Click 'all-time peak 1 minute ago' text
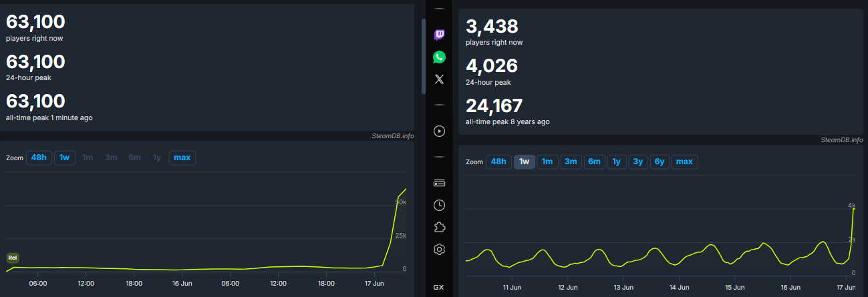Viewport: 868px width, 297px height. 49,117
